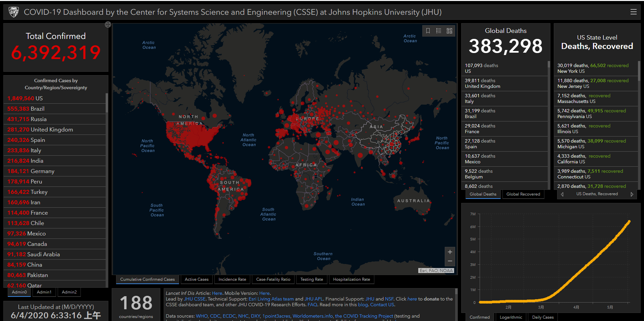644x321 pixels.
Task: Go to previous US state panel arrow
Action: pyautogui.click(x=562, y=194)
